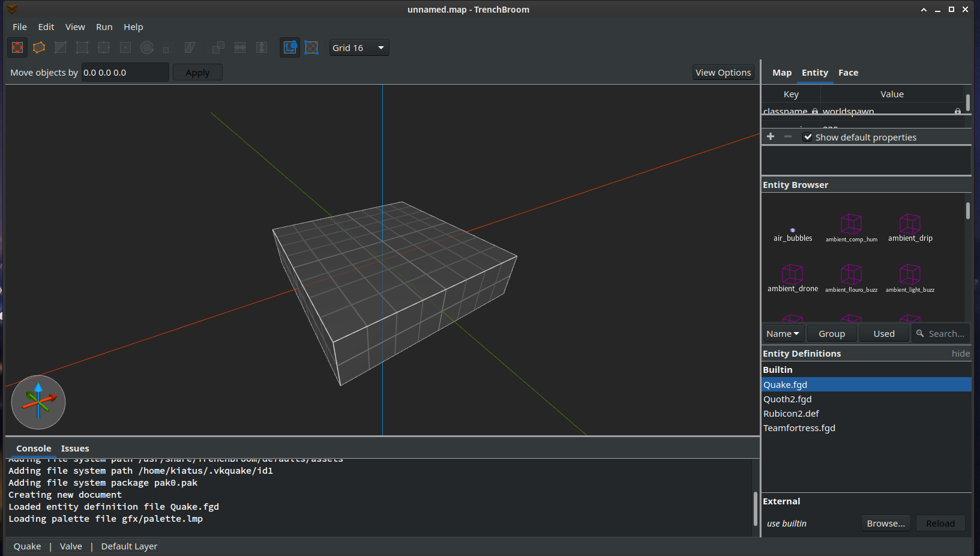Open the Name sort dropdown

783,333
